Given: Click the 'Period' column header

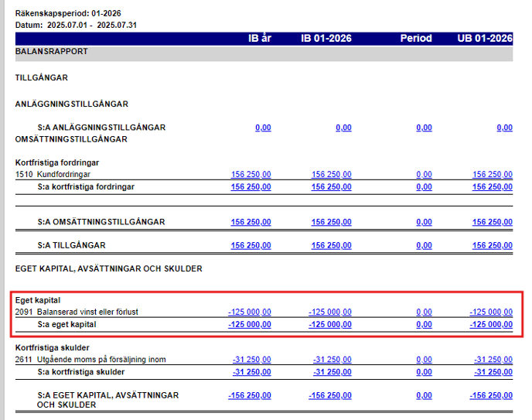Looking at the screenshot, I should [x=416, y=39].
